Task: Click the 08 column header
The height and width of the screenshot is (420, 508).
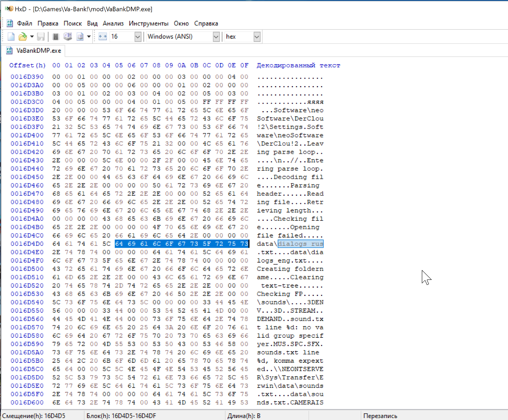Action: (157, 65)
